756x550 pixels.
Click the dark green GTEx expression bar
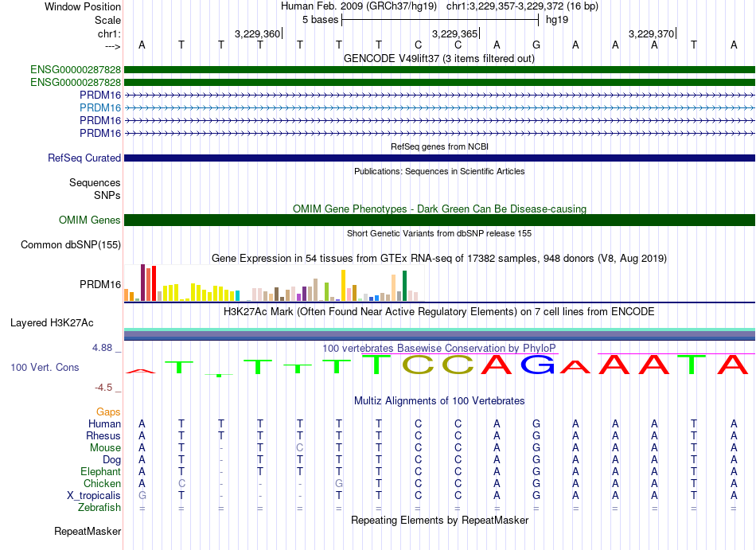tap(404, 286)
